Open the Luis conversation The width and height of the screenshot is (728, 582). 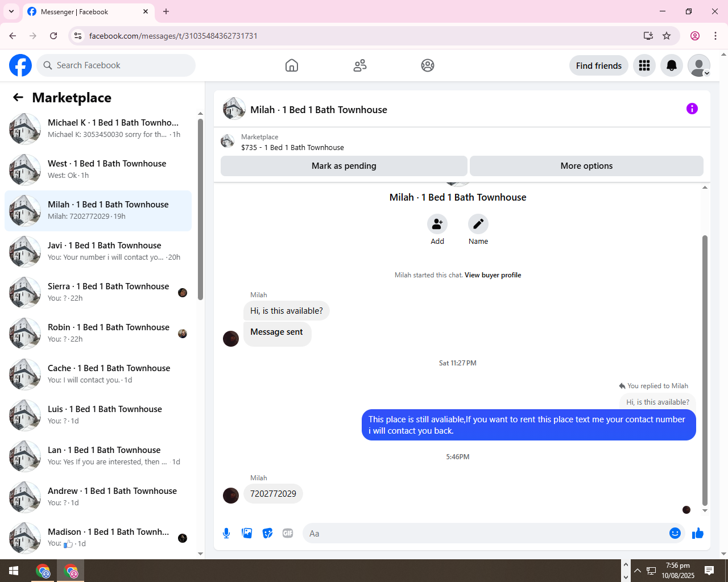tap(98, 415)
